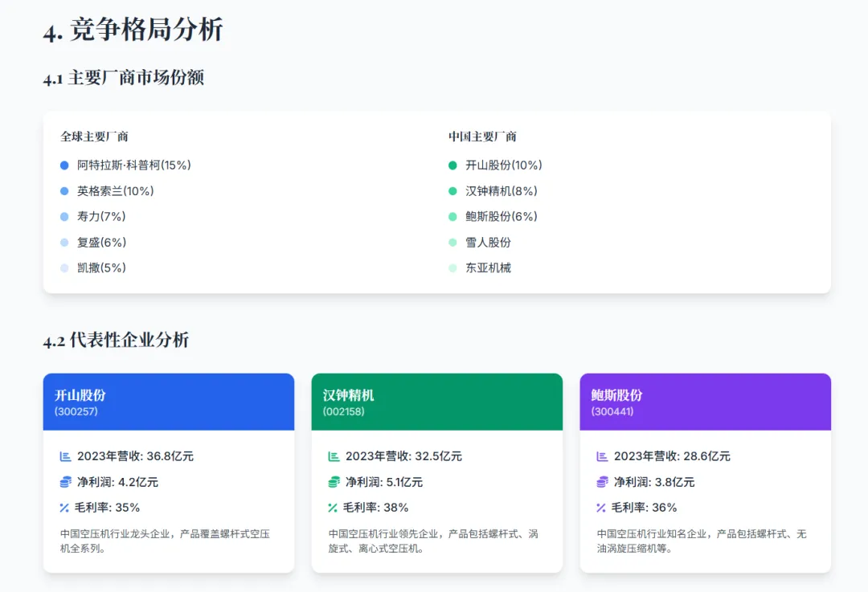Image resolution: width=868 pixels, height=592 pixels.
Task: Click the pale blue dot beside 复盛(6%)
Action: (64, 243)
